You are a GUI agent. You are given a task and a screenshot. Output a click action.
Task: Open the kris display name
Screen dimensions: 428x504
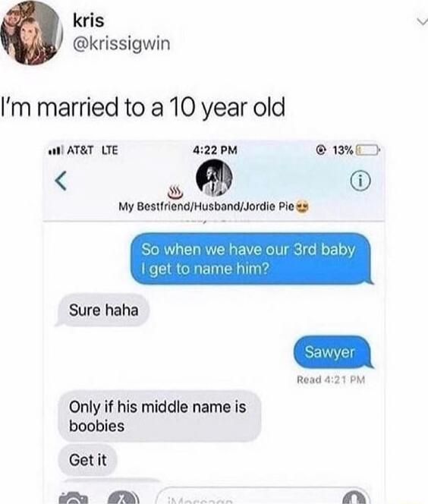pyautogui.click(x=89, y=21)
